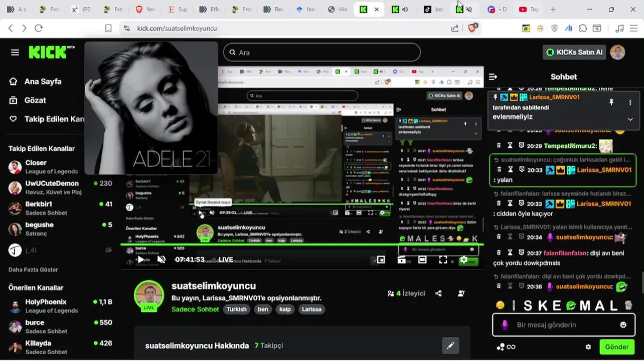This screenshot has height=361, width=644.
Task: Play the stream with the play button
Action: point(141,260)
